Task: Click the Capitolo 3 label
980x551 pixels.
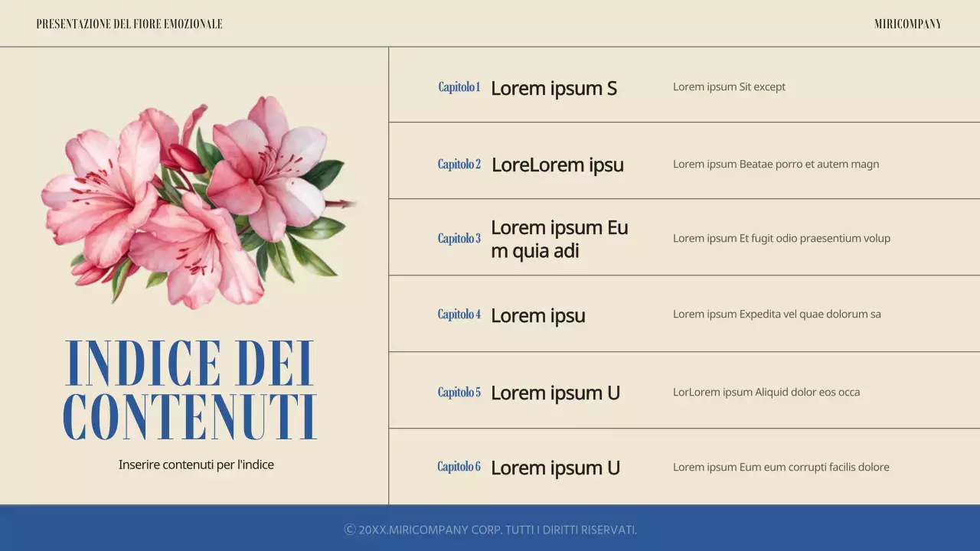Action: [458, 238]
